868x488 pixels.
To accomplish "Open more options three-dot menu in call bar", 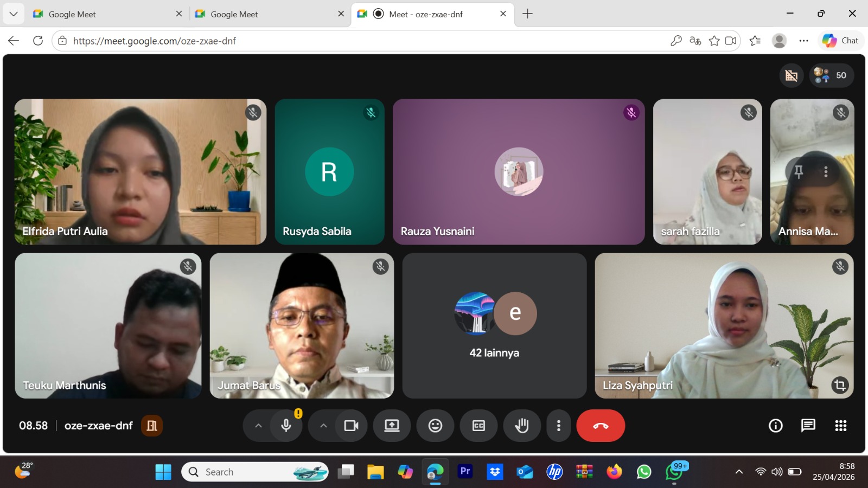I will pos(558,426).
